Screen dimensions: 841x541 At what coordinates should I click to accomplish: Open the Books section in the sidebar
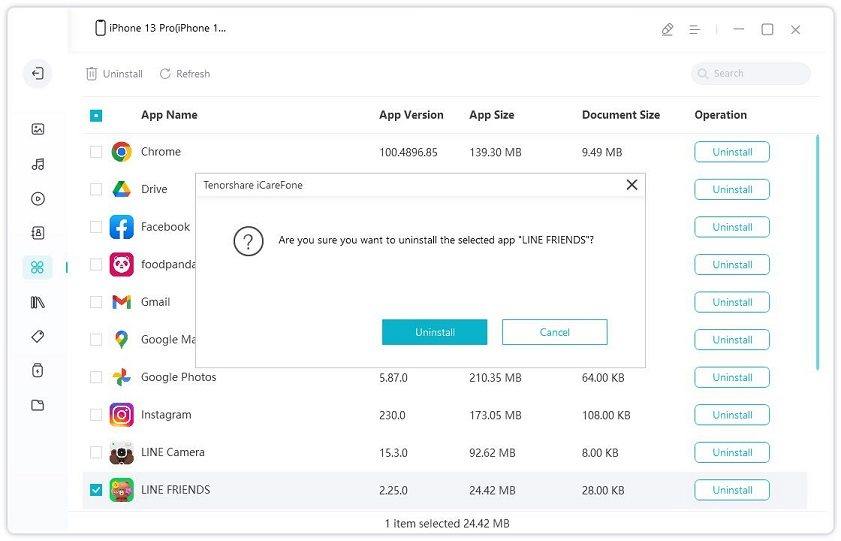pos(37,302)
